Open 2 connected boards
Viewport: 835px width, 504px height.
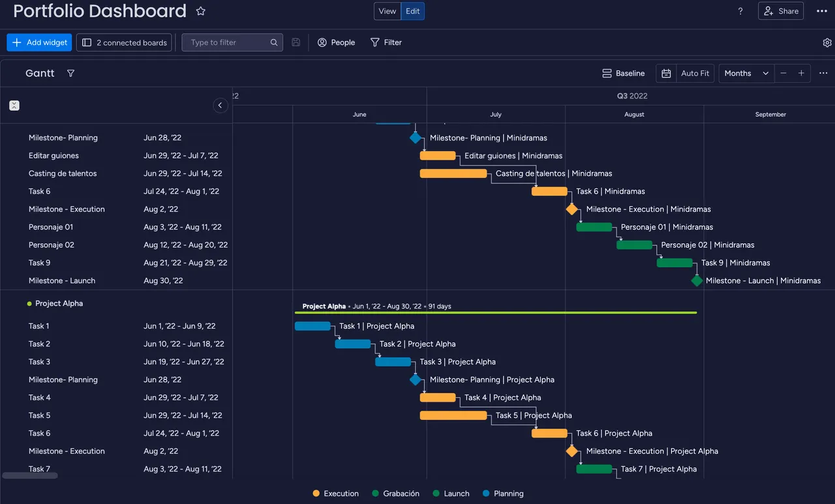(x=124, y=42)
